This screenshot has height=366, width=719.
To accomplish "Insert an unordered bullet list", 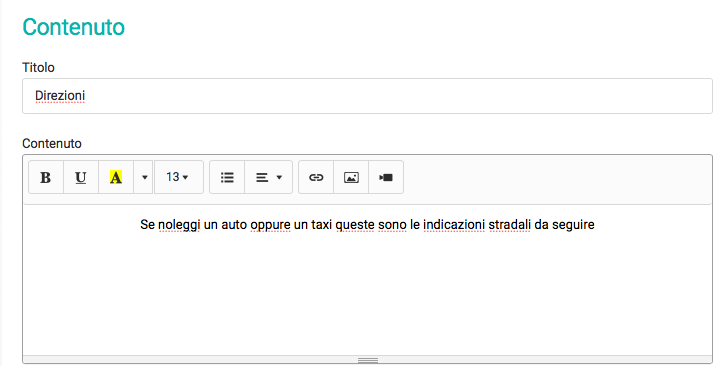I will pos(227,177).
